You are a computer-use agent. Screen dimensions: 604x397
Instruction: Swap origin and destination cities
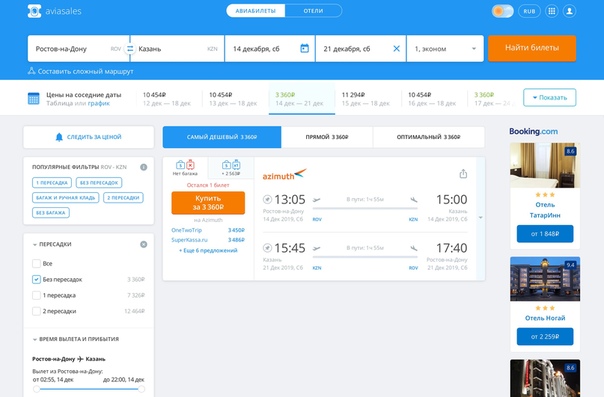[x=130, y=49]
